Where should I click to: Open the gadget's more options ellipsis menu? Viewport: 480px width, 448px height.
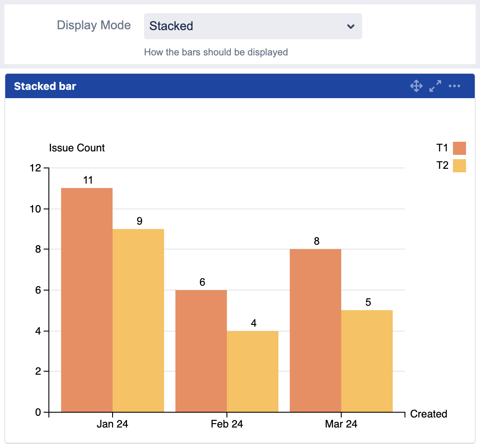click(x=454, y=86)
